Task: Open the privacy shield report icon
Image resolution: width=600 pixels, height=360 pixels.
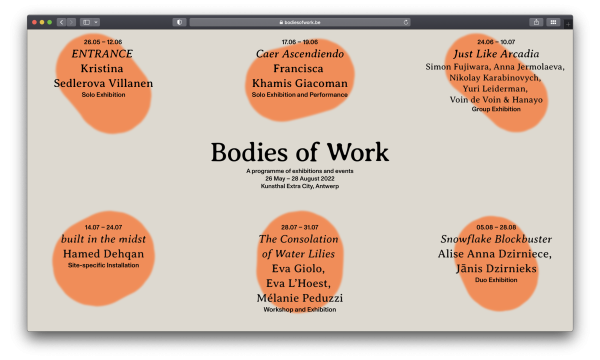Action: [x=179, y=22]
